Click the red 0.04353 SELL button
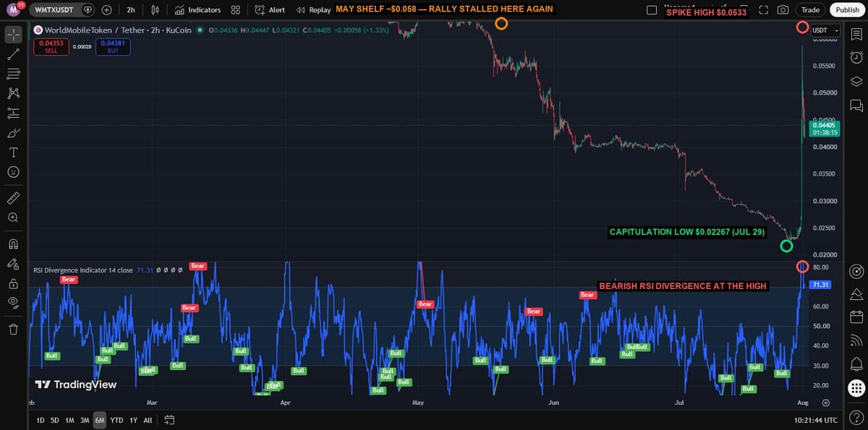Viewport: 868px width, 430px height. click(x=51, y=47)
